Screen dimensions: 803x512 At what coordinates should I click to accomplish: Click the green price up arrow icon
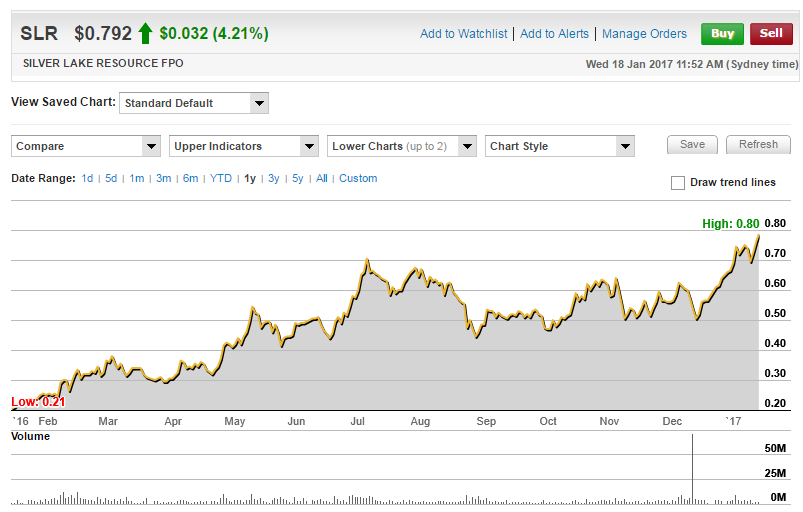point(145,34)
